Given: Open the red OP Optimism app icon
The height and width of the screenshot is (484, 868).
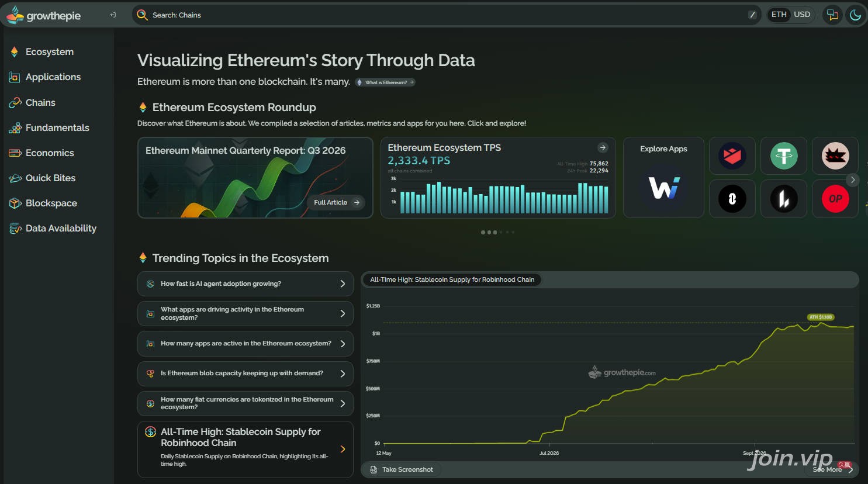Looking at the screenshot, I should 835,199.
